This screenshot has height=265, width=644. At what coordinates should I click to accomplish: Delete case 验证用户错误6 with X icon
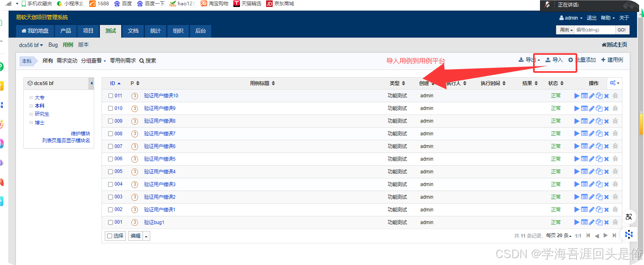pos(607,146)
